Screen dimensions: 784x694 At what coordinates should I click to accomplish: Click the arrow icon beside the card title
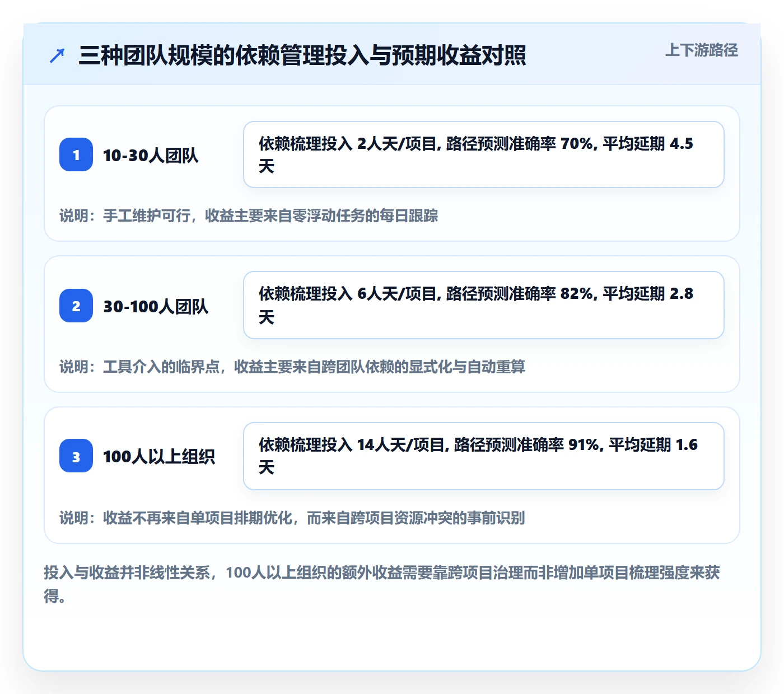[57, 55]
